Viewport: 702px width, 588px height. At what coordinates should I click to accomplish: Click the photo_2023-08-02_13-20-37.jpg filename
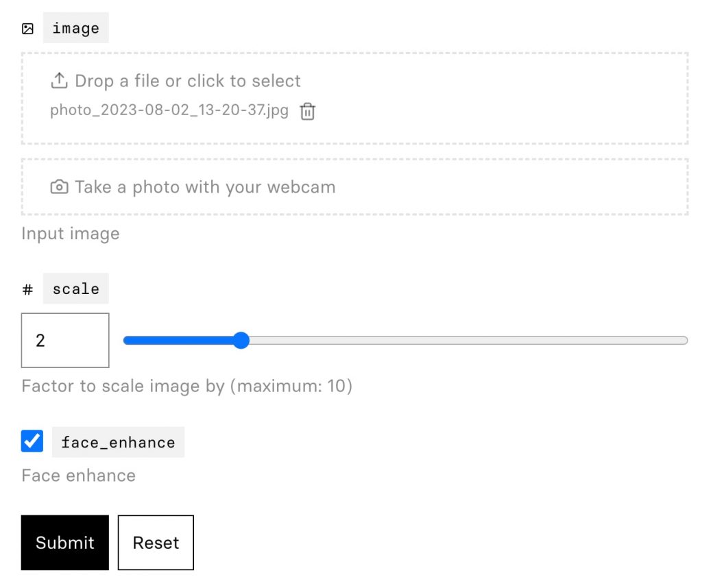pyautogui.click(x=169, y=110)
